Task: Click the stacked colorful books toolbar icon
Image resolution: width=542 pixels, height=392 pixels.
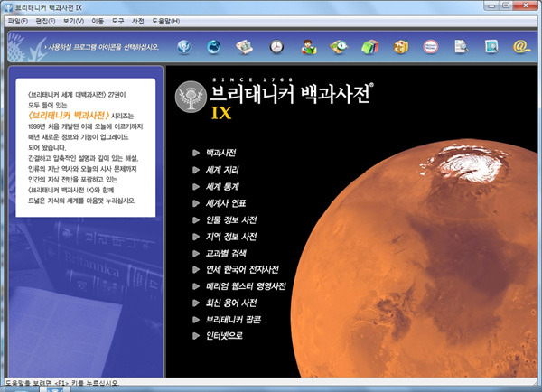Action: click(x=369, y=47)
